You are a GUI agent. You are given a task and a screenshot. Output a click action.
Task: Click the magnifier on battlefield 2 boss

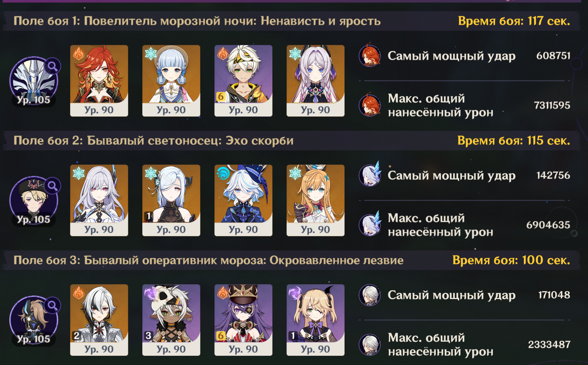pyautogui.click(x=53, y=185)
